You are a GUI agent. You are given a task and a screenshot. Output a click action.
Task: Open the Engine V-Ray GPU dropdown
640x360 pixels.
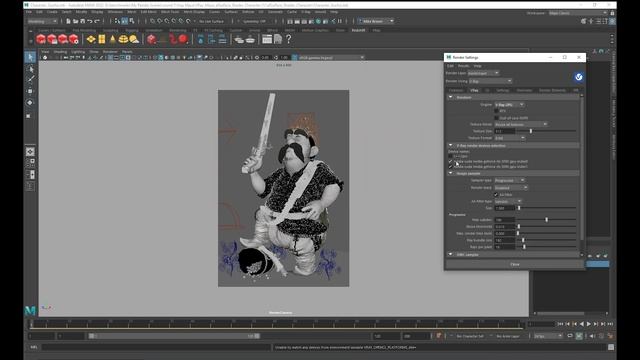tap(509, 105)
